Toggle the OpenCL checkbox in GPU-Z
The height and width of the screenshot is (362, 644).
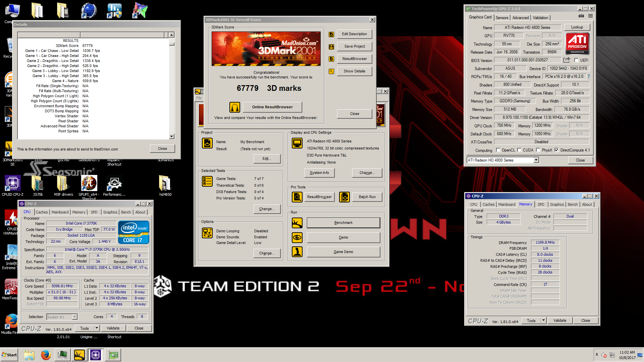click(498, 150)
